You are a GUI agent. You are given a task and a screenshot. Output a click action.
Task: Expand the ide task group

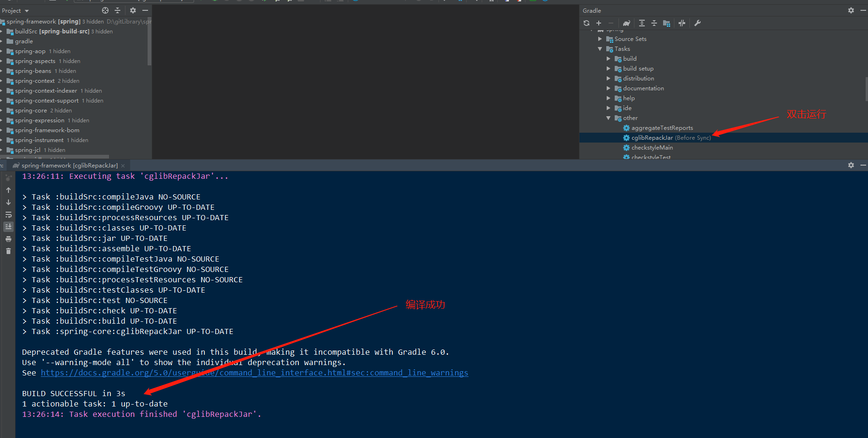[x=609, y=108]
